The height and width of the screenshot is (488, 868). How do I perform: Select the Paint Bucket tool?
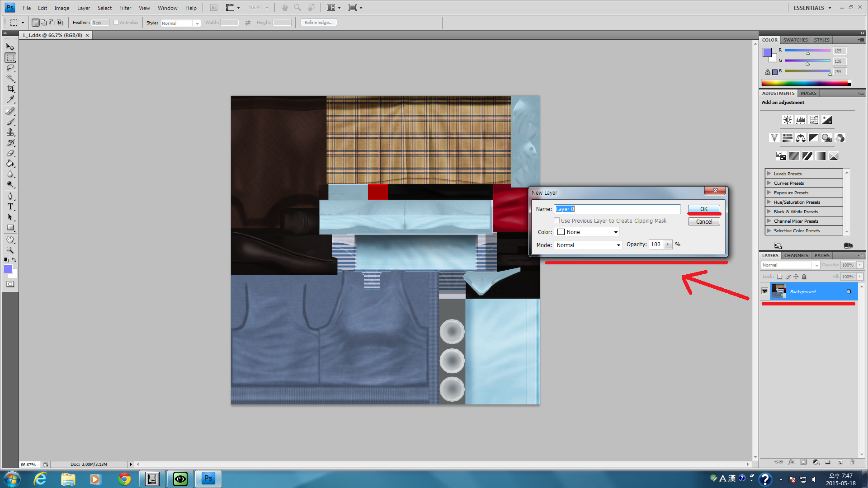point(10,164)
